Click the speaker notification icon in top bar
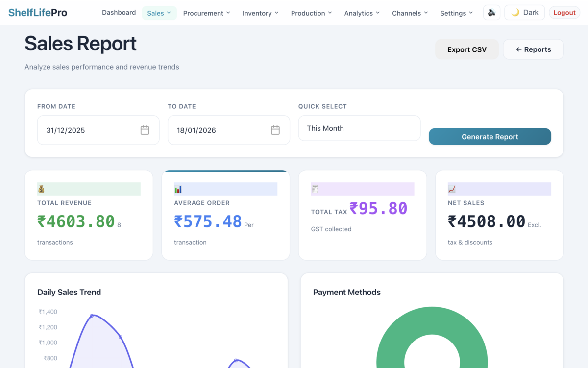The image size is (588, 368). tap(491, 12)
